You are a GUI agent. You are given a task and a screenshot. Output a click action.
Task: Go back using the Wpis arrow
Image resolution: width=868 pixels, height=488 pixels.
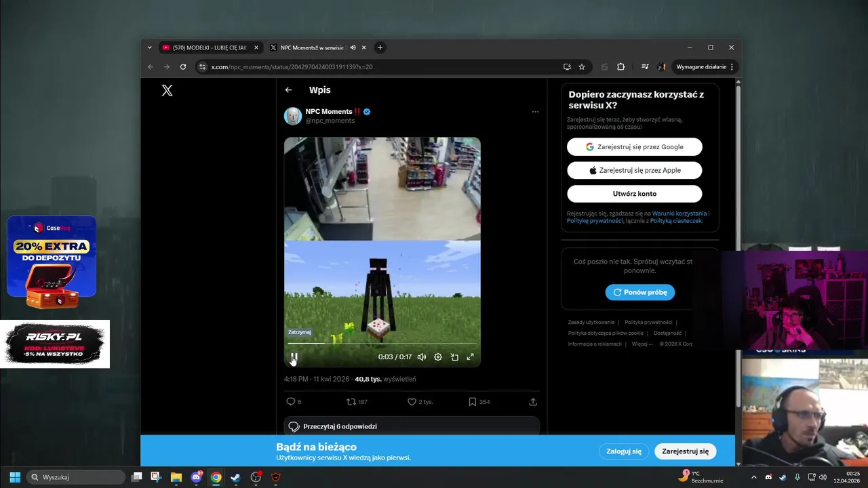(289, 90)
